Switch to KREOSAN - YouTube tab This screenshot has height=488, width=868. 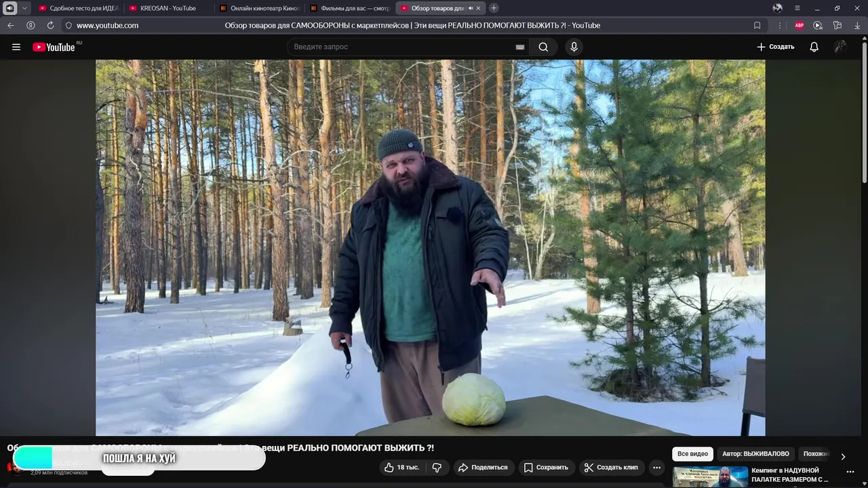click(x=168, y=8)
